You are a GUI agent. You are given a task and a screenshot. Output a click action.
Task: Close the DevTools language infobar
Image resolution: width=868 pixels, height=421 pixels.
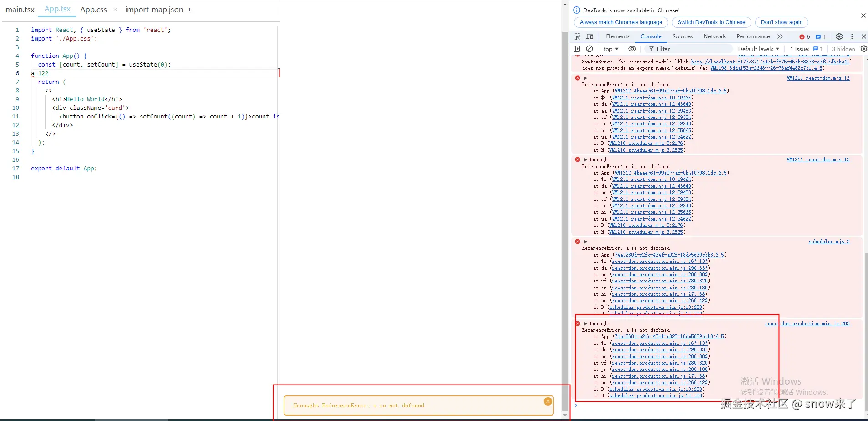pyautogui.click(x=863, y=15)
